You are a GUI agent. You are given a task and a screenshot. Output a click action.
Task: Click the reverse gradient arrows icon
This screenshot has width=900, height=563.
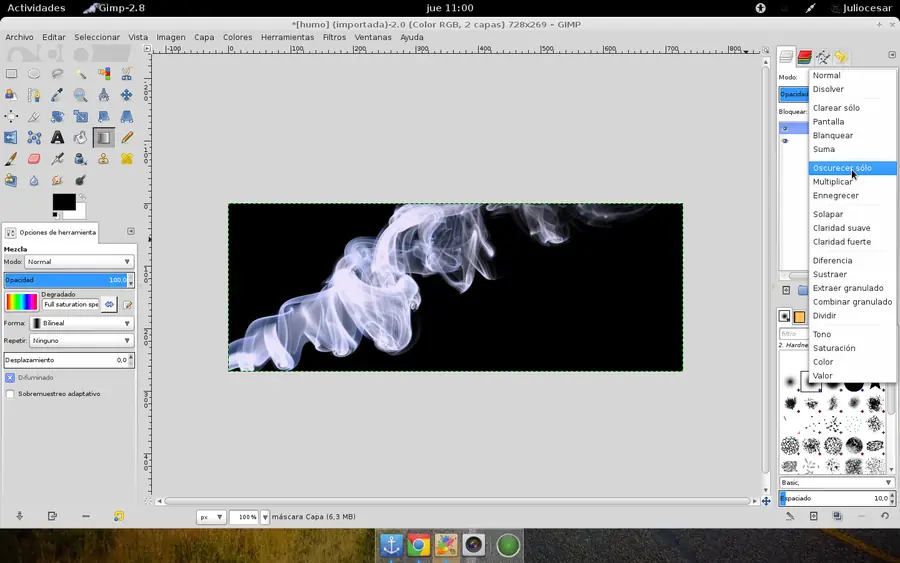coord(110,304)
